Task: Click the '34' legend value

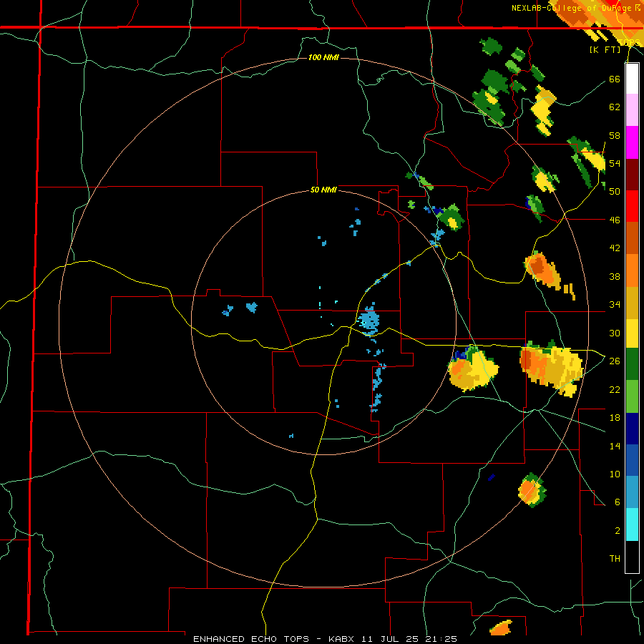Action: tap(615, 305)
